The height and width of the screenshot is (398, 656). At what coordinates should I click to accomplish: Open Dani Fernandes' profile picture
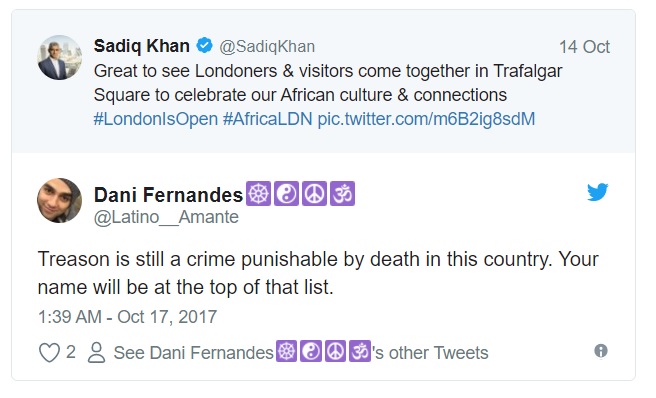click(x=59, y=200)
